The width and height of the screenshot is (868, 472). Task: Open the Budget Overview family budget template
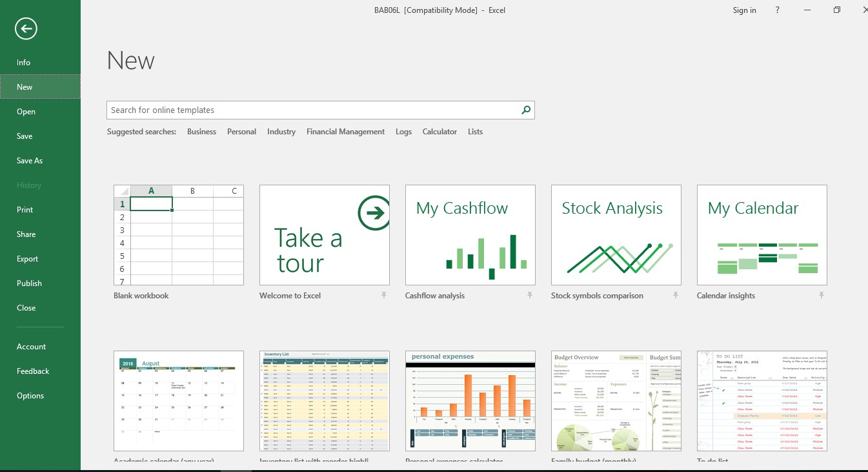pyautogui.click(x=616, y=401)
